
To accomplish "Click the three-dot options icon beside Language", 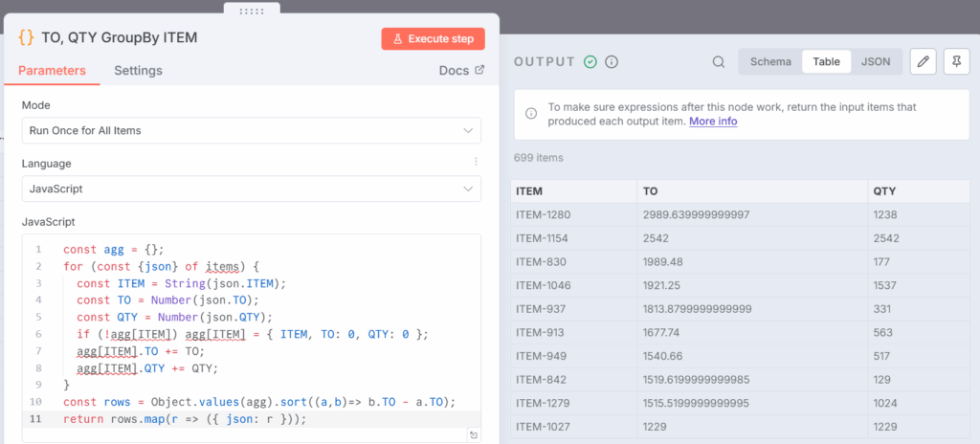I will pyautogui.click(x=476, y=162).
